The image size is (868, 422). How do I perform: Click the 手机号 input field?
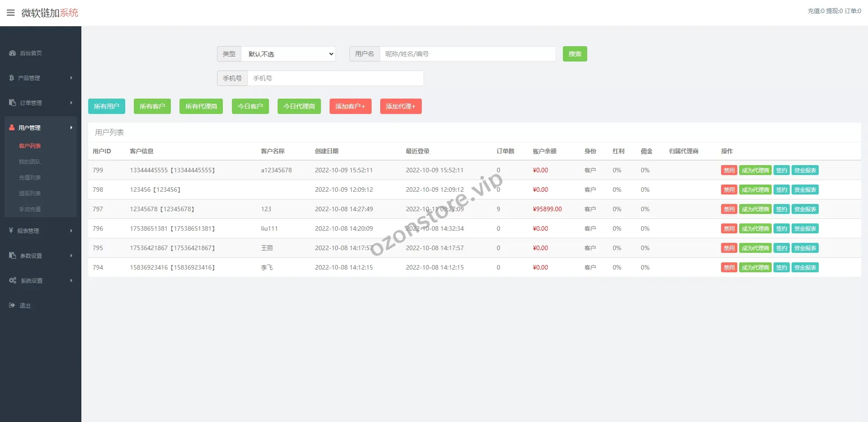(x=335, y=78)
